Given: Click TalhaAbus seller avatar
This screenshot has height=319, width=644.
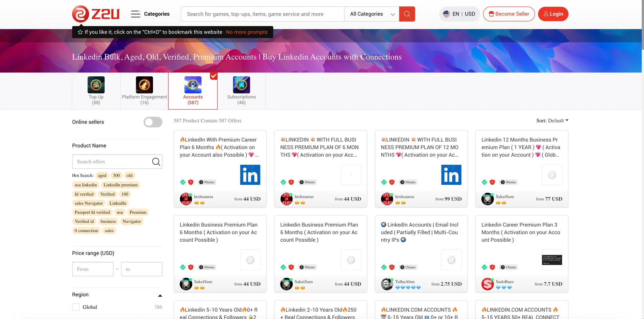Looking at the screenshot, I should 387,284.
